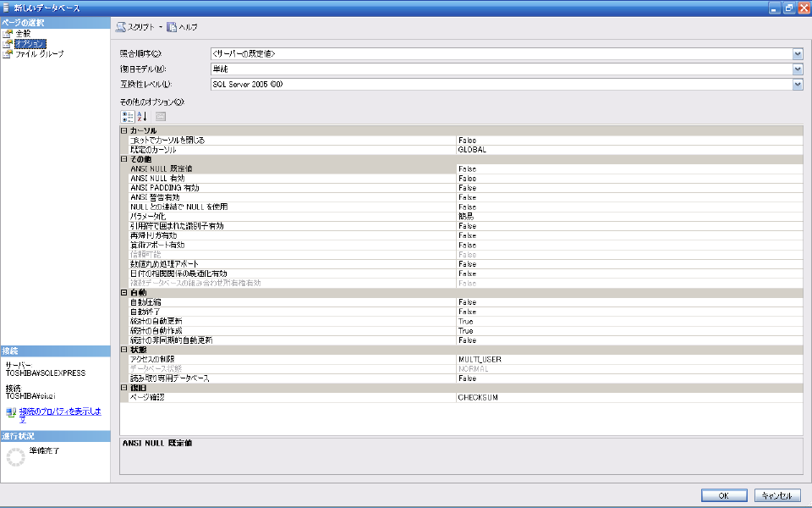Maximize the 新しいデータベース window
This screenshot has width=812, height=508.
(789, 8)
